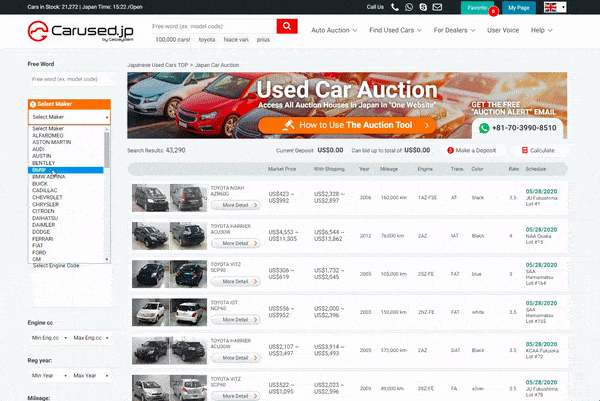Open My Page button
The height and width of the screenshot is (401, 600).
(518, 8)
